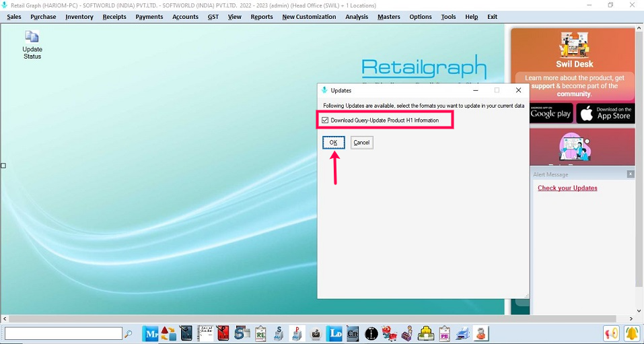Click the horizontal scrollbar left arrow
Image resolution: width=644 pixels, height=344 pixels.
(5, 318)
